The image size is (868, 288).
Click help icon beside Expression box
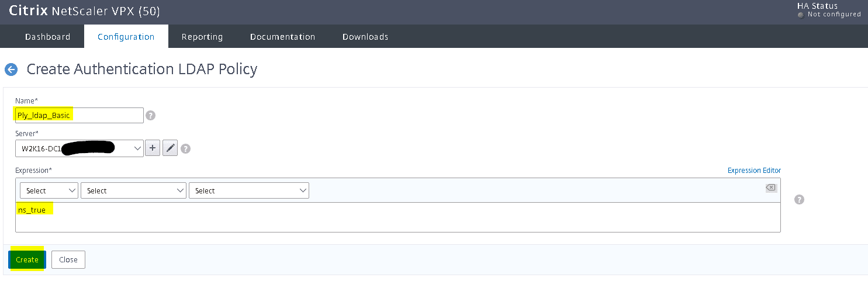(799, 200)
